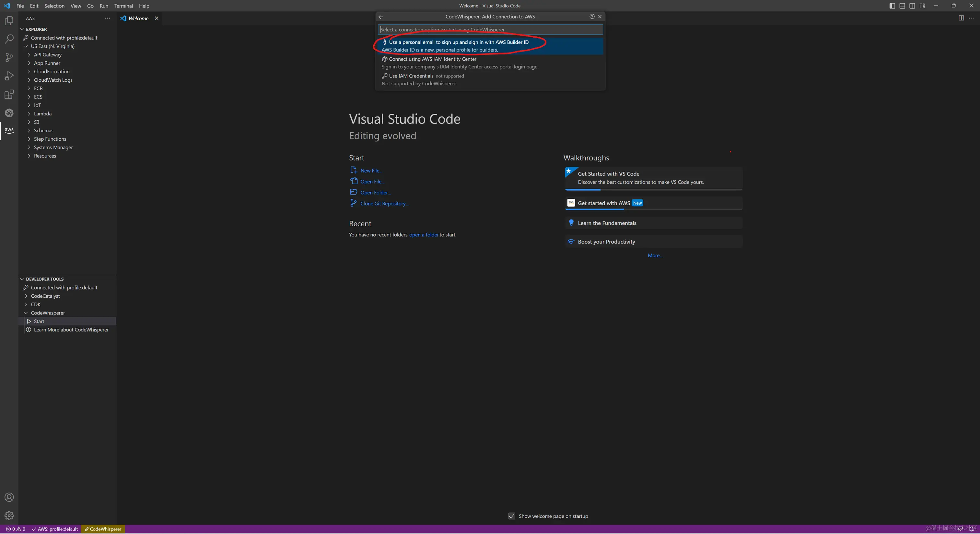Expand the S3 tree node
Viewport: 980px width, 534px height.
coord(37,122)
